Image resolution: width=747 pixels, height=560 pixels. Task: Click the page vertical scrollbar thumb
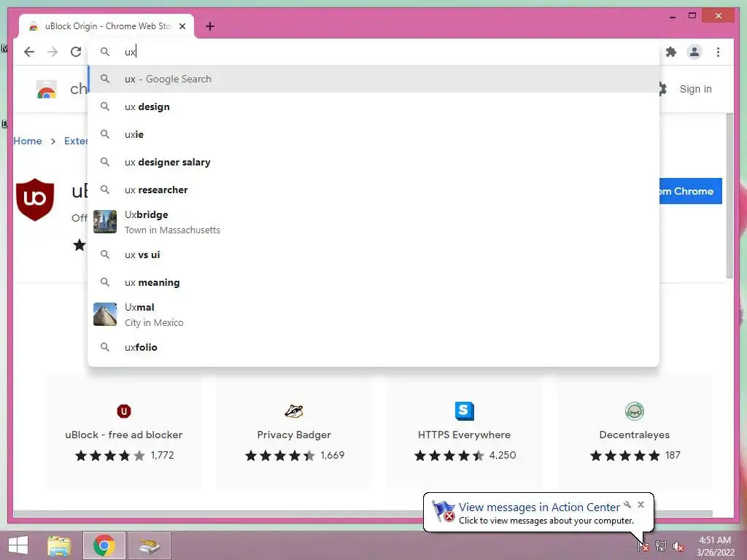(x=729, y=195)
